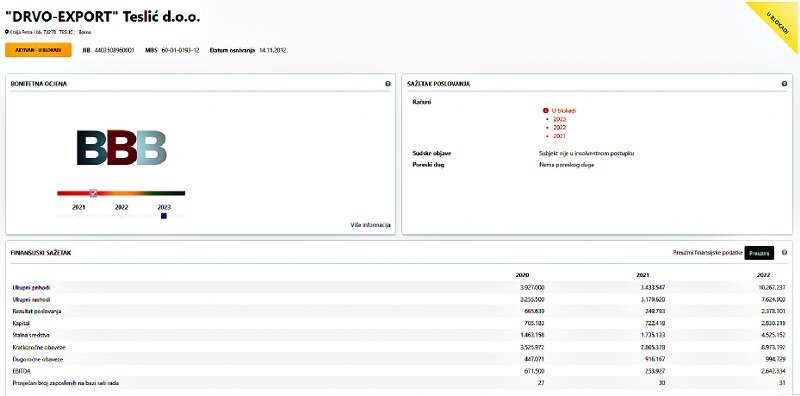Click the red 2021 blockade year link
The image size is (800, 396).
(x=559, y=136)
